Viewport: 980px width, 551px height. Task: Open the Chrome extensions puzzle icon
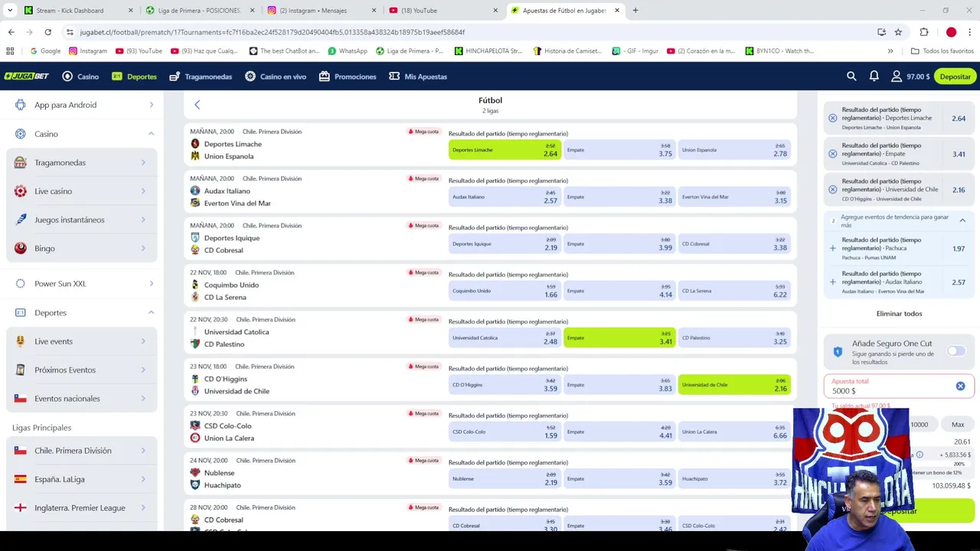pyautogui.click(x=924, y=32)
